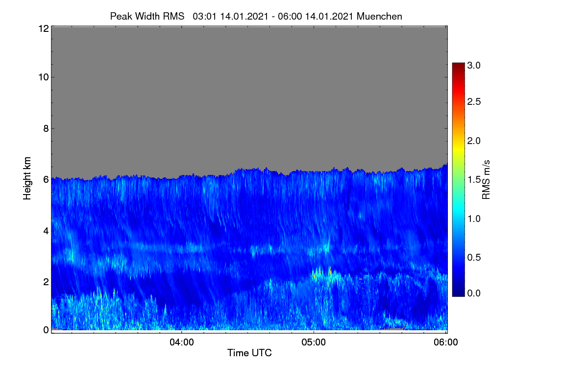The image size is (588, 392).
Task: Click the '6' height tick label
Action: point(46,179)
